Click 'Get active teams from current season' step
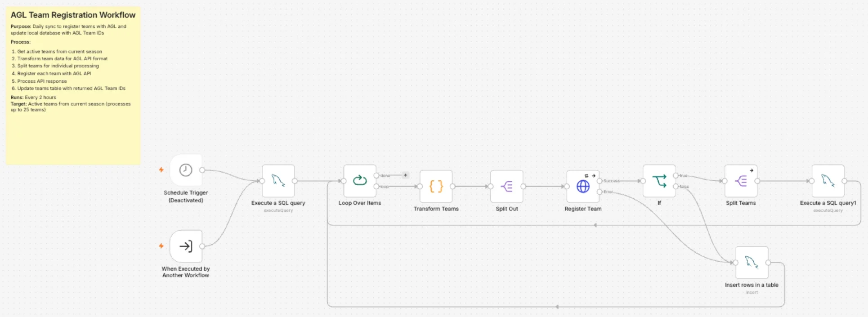Image resolution: width=868 pixels, height=317 pixels. click(x=59, y=51)
